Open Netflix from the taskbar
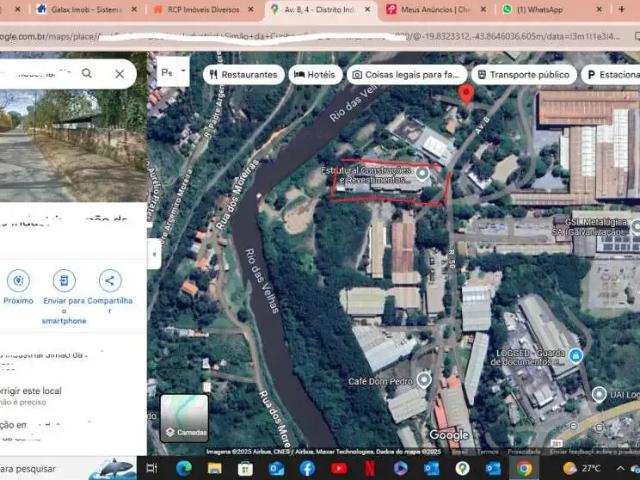Viewport: 640px width, 480px height. 369,469
